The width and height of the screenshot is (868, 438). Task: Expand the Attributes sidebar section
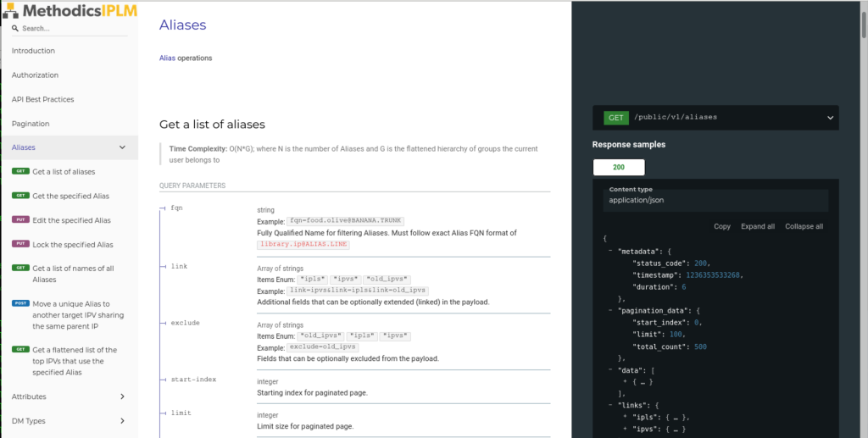pos(122,396)
